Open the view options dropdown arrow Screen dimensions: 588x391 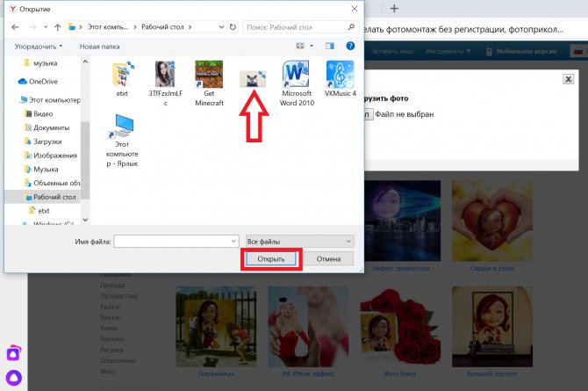pos(312,46)
